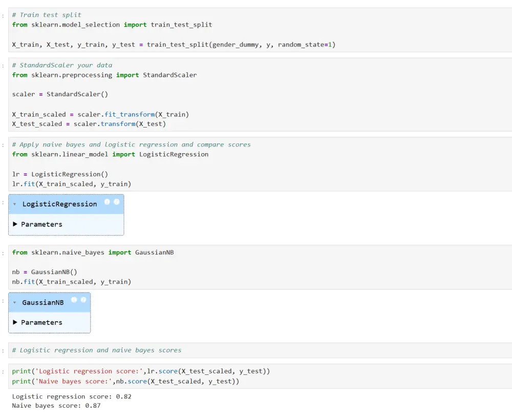
Task: Open the LogisticRegression documentation question-mark icon
Action: point(107,202)
